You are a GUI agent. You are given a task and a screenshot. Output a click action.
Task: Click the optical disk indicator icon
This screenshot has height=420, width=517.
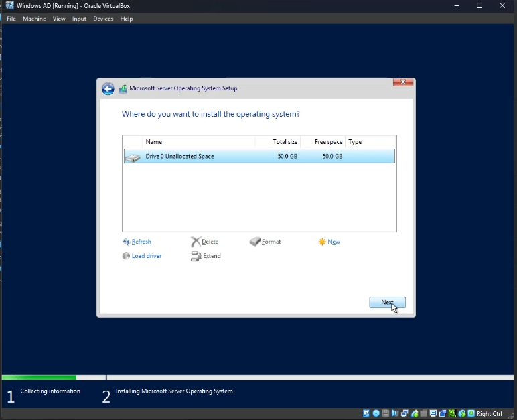point(376,413)
